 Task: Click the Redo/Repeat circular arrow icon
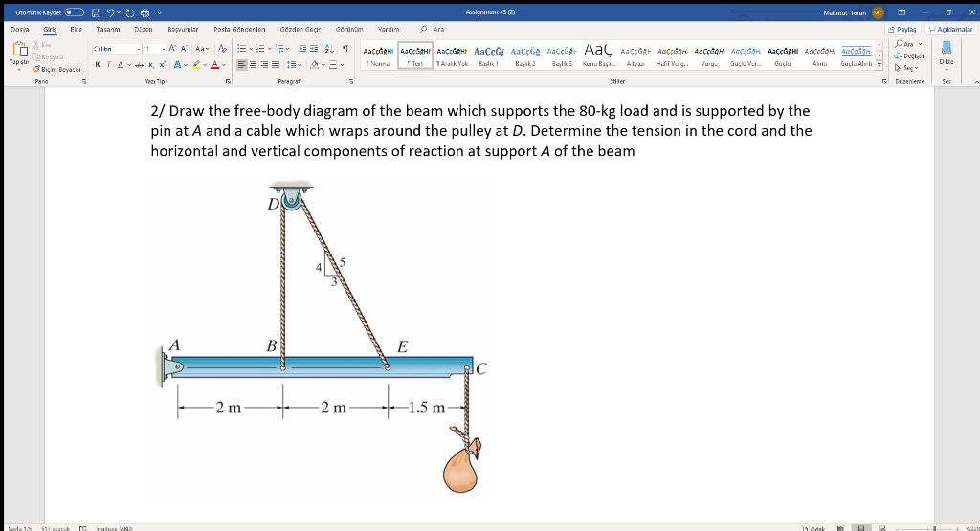(x=130, y=12)
